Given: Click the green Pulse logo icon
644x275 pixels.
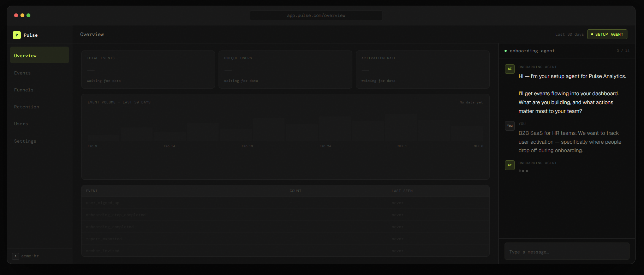Looking at the screenshot, I should [17, 35].
